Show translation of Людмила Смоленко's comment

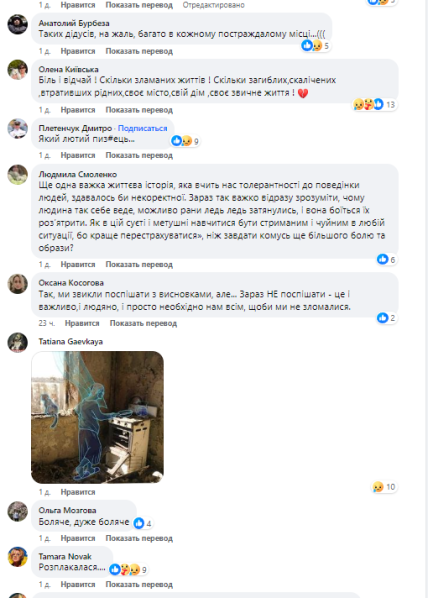(139, 264)
